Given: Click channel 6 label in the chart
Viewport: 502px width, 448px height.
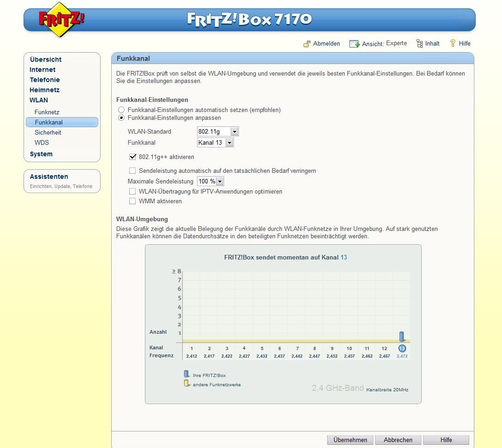Looking at the screenshot, I should pyautogui.click(x=280, y=348).
